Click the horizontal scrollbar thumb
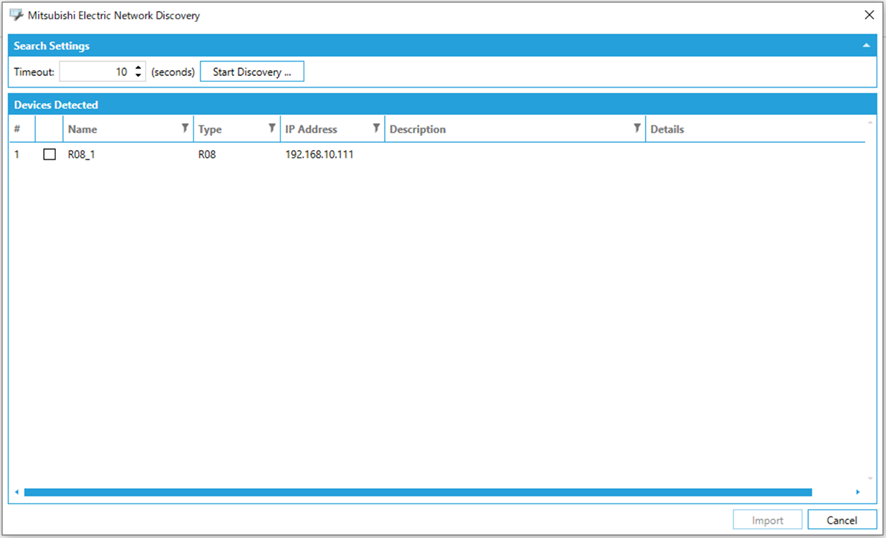 pyautogui.click(x=417, y=492)
